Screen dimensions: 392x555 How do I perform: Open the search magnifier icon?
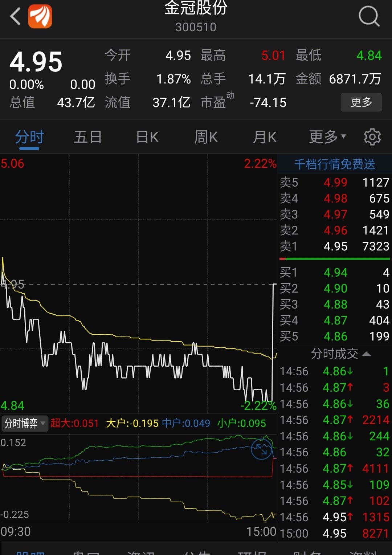pyautogui.click(x=369, y=16)
